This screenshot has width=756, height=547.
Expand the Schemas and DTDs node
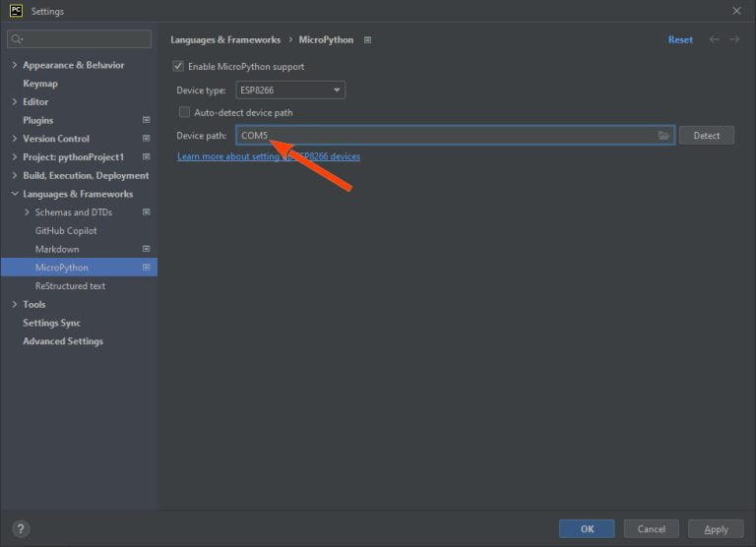(27, 213)
